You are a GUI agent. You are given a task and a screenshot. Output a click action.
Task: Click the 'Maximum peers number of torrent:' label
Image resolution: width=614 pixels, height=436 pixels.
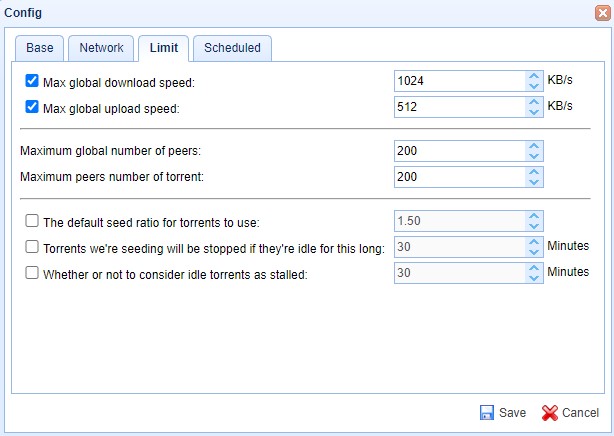coord(112,177)
